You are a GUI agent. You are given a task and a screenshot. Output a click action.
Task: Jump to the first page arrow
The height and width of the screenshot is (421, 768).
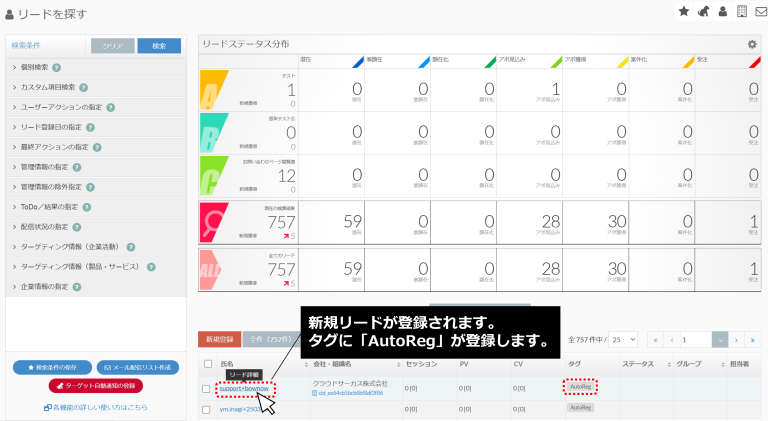[655, 340]
